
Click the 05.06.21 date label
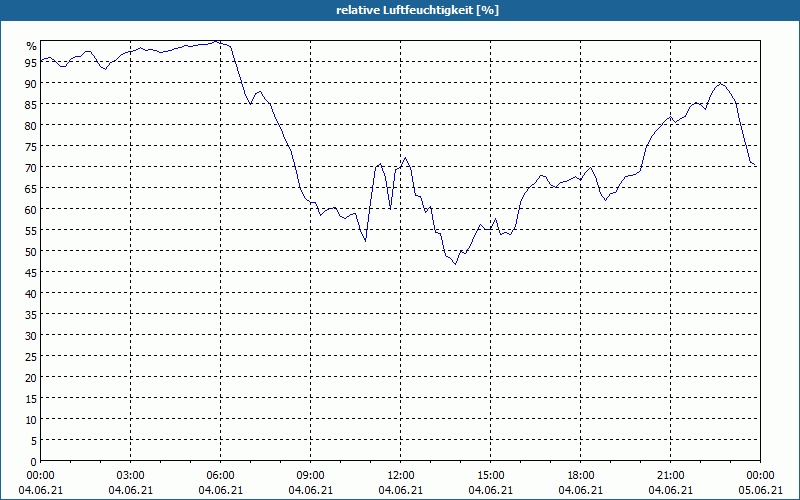760,490
